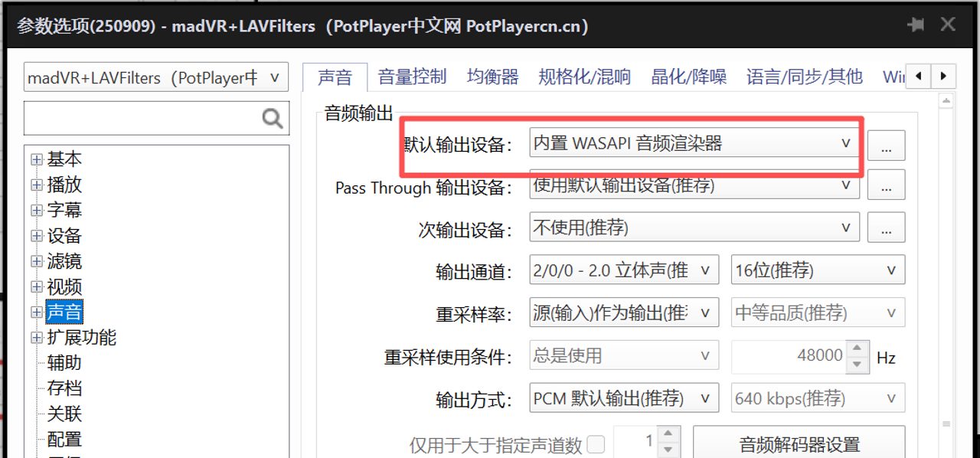Image resolution: width=980 pixels, height=458 pixels.
Task: Expand the 设备 tree node
Action: coord(37,236)
